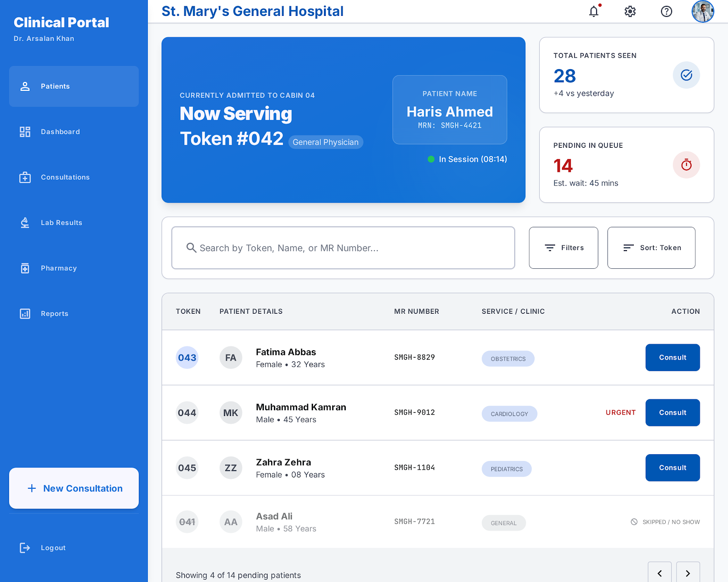Open the Dashboard menu label
Screen dimensions: 728x582
(x=61, y=132)
